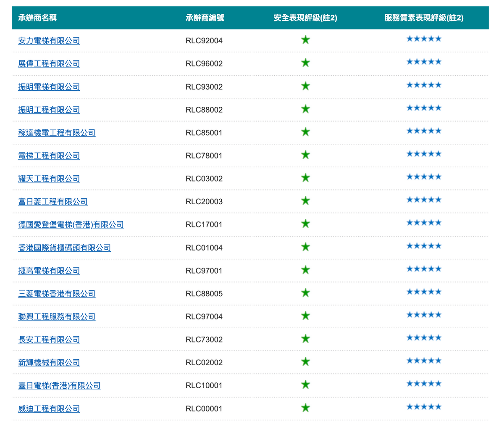Open 振明工程有限公司 contractor link
Screen dimensions: 504x424
[49, 110]
